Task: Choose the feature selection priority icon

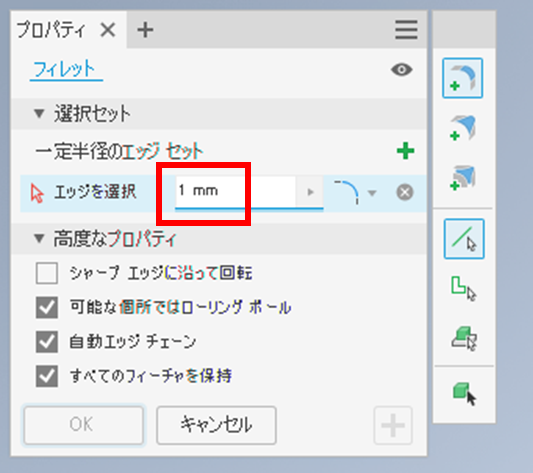Action: click(x=464, y=338)
